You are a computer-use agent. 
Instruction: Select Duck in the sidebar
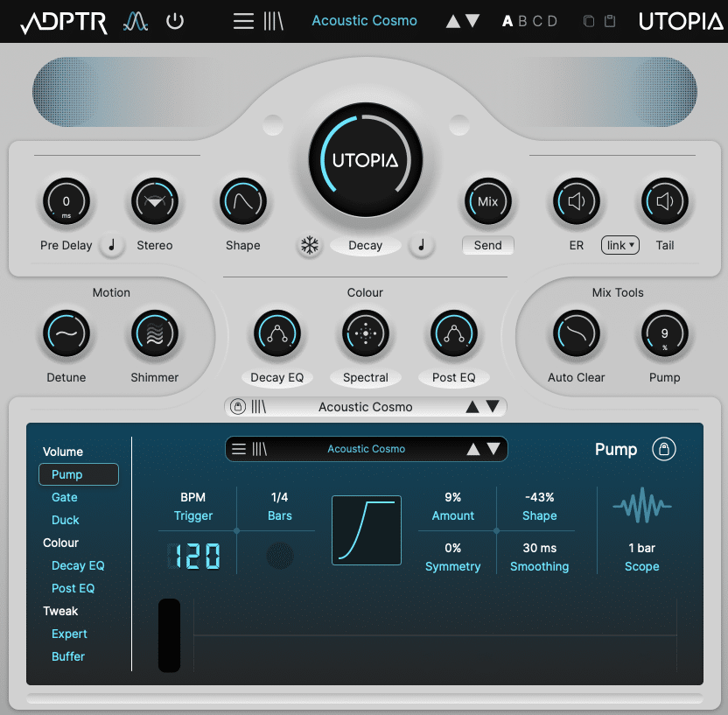65,520
